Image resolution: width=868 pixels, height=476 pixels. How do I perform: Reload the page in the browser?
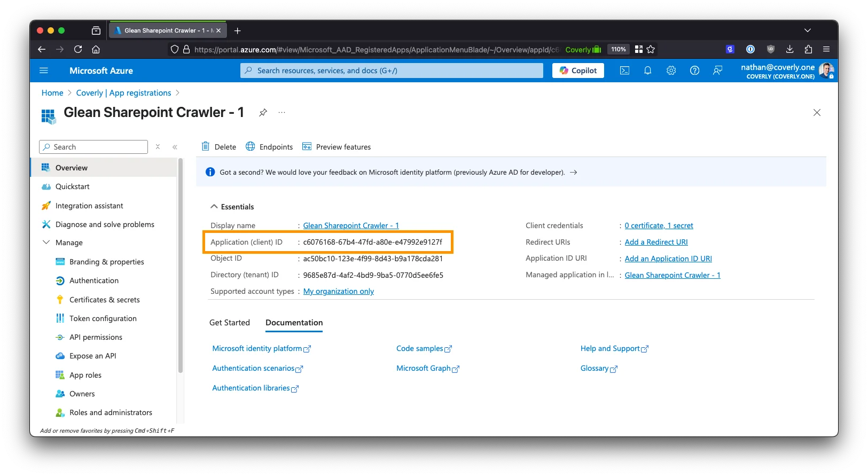tap(78, 49)
